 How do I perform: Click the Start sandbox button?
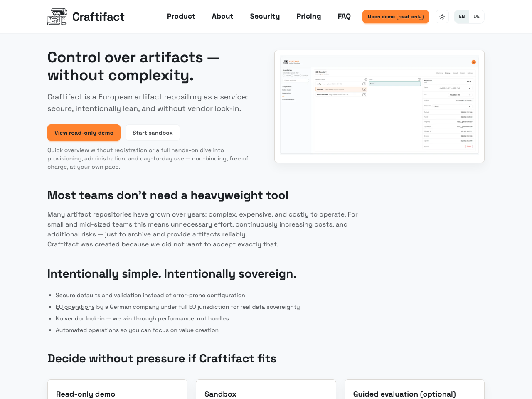(153, 132)
